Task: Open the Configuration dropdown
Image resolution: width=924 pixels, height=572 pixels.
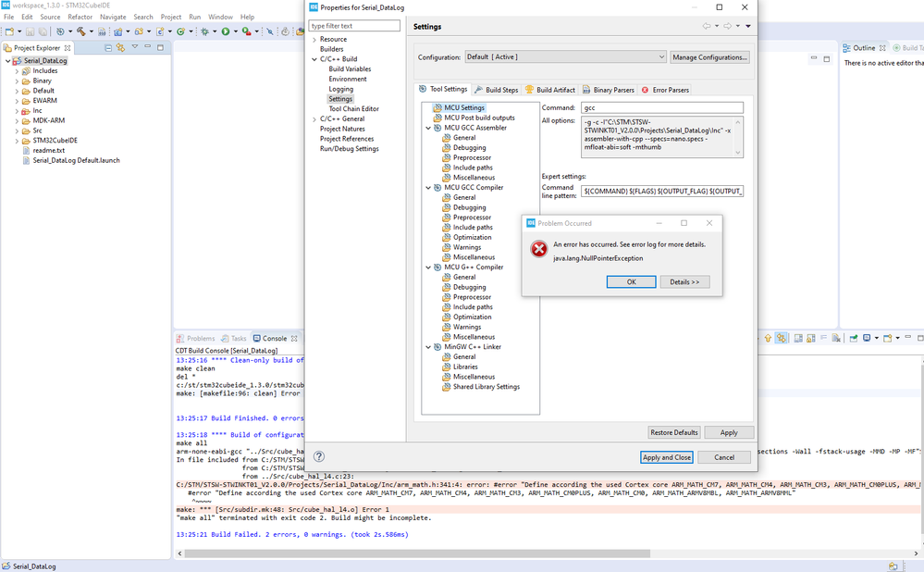Action: (566, 57)
